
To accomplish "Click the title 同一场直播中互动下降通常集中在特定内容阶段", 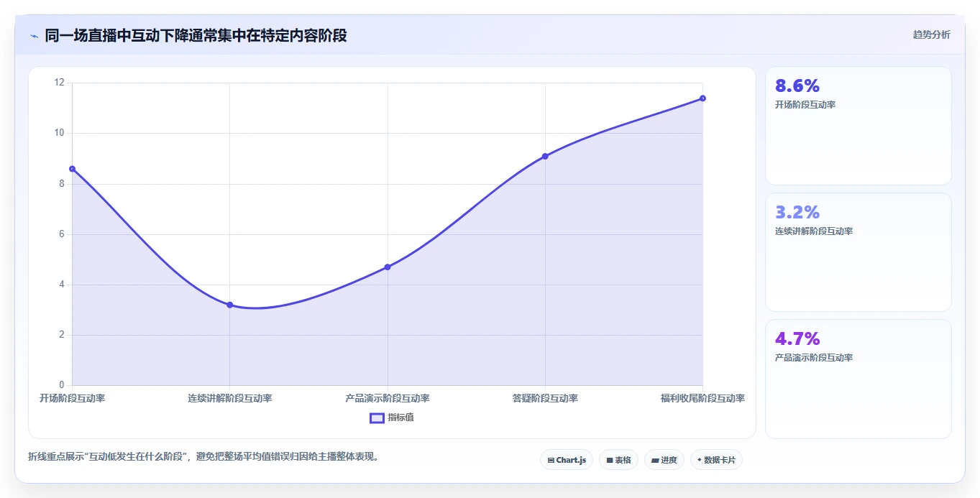I will click(x=196, y=35).
